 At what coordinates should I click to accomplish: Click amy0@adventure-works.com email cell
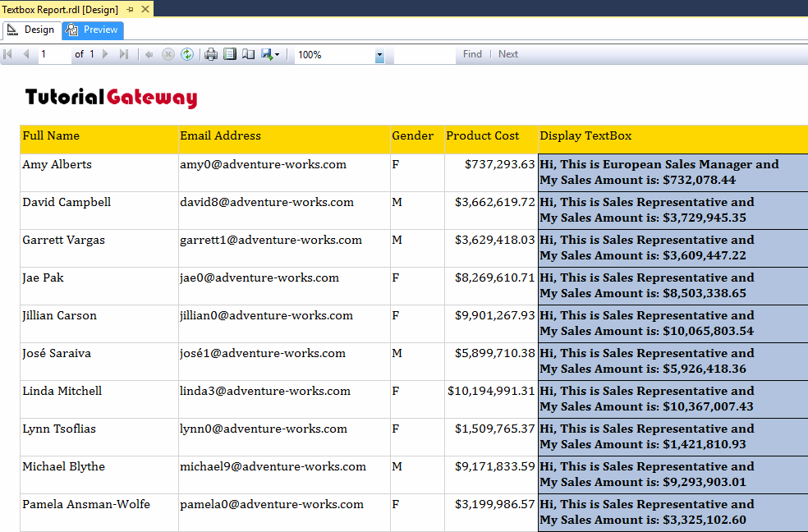click(x=284, y=172)
